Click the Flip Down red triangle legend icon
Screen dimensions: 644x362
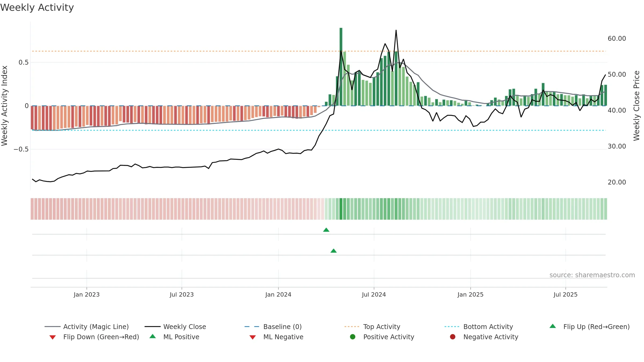pos(53,337)
